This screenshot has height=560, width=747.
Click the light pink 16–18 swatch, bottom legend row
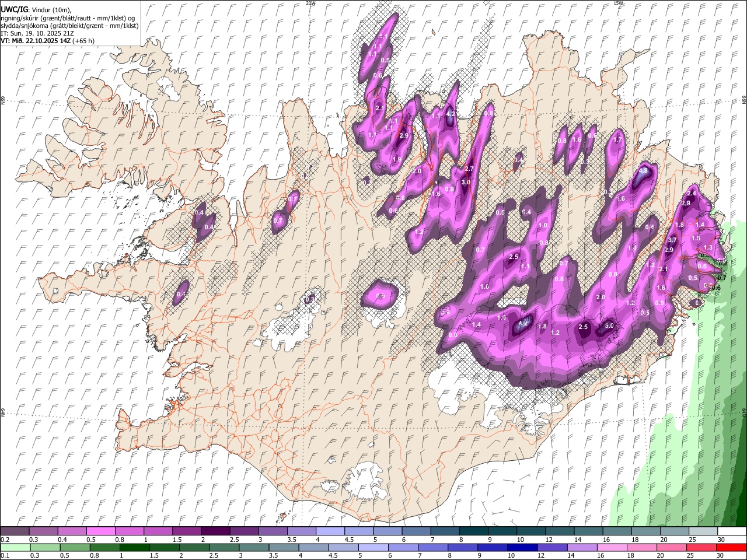(x=612, y=547)
